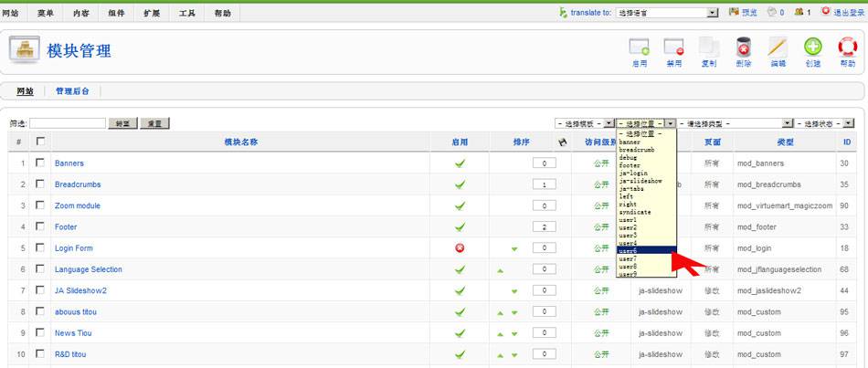Check the box for the Banners row
Viewport: 868px width, 368px height.
pyautogui.click(x=40, y=163)
